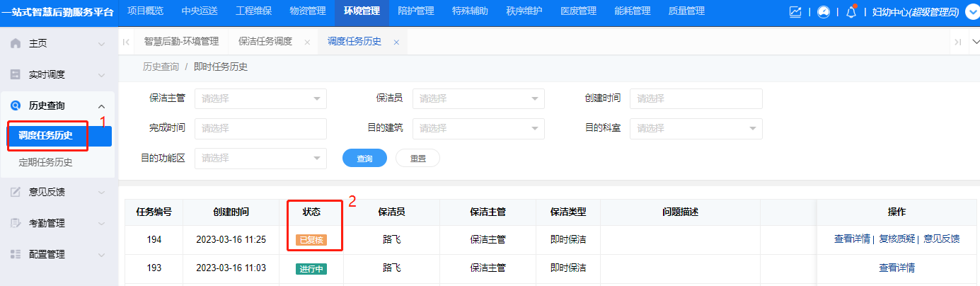Image resolution: width=980 pixels, height=286 pixels.
Task: Expand the 考勤管理 sidebar chevron
Action: [x=101, y=224]
